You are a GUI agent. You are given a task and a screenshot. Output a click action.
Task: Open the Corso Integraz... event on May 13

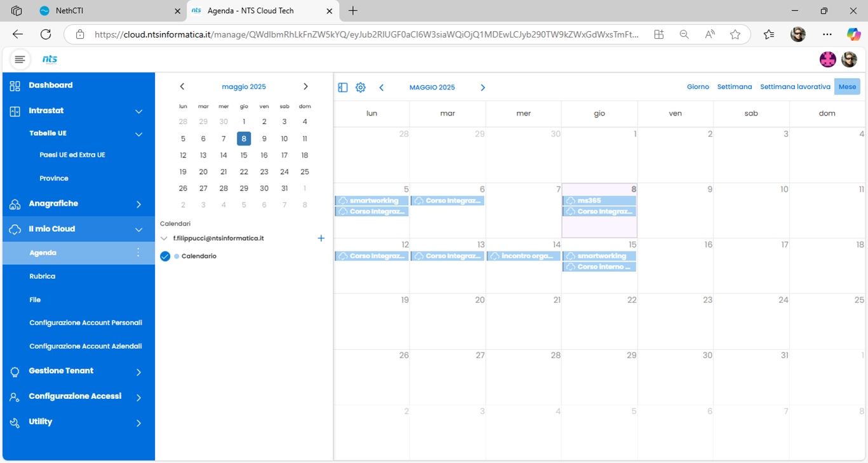click(x=448, y=256)
